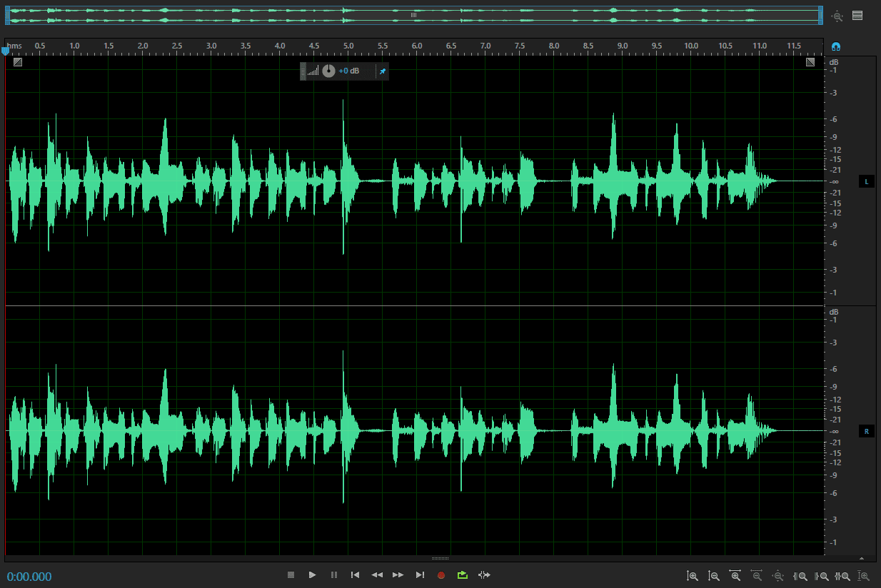881x588 pixels.
Task: Click the fade-in handle at waveform start
Action: 17,62
